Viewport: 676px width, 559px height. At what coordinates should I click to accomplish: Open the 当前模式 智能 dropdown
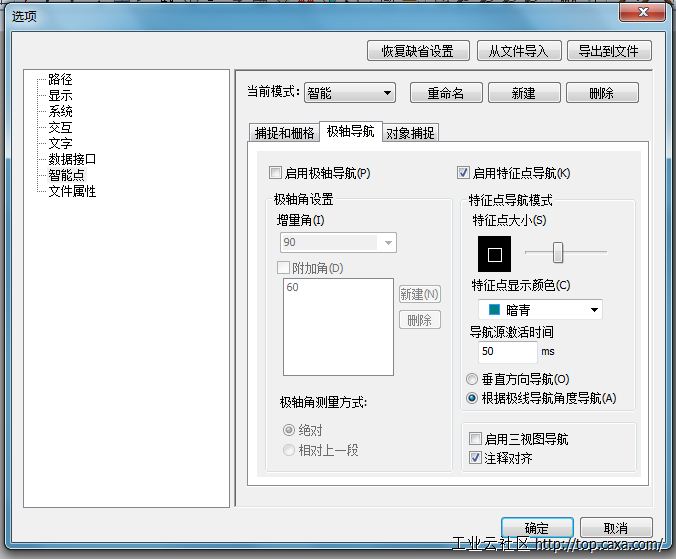tap(350, 93)
